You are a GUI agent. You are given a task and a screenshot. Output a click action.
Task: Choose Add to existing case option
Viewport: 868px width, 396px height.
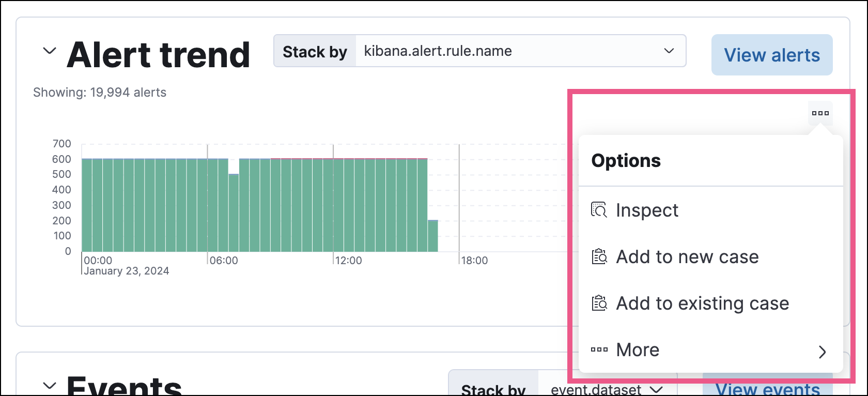pyautogui.click(x=702, y=303)
